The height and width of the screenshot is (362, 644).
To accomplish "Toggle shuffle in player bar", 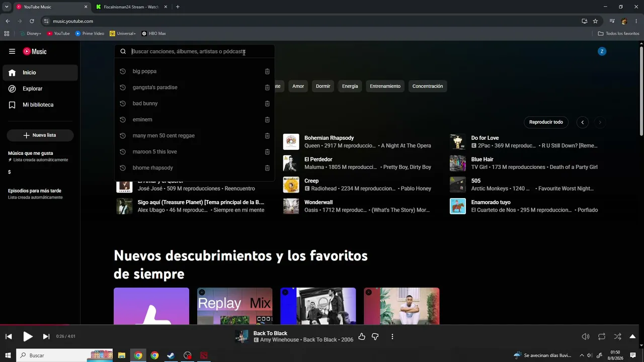I will (617, 336).
